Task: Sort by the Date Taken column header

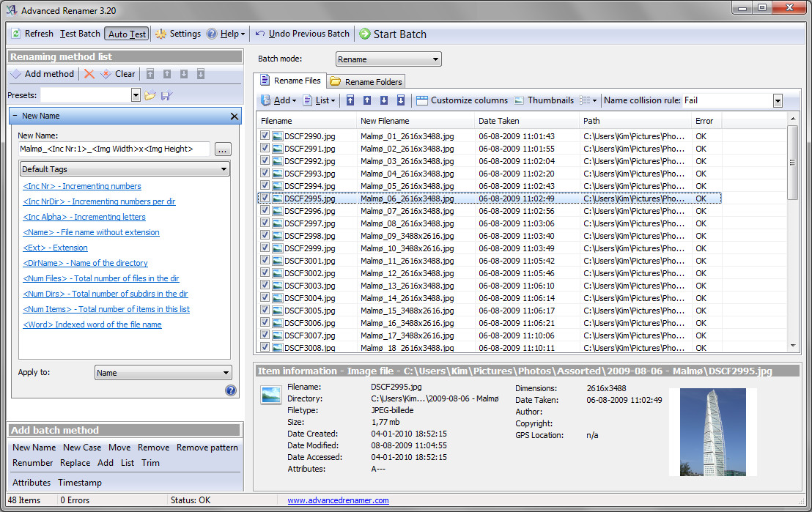Action: [x=527, y=121]
